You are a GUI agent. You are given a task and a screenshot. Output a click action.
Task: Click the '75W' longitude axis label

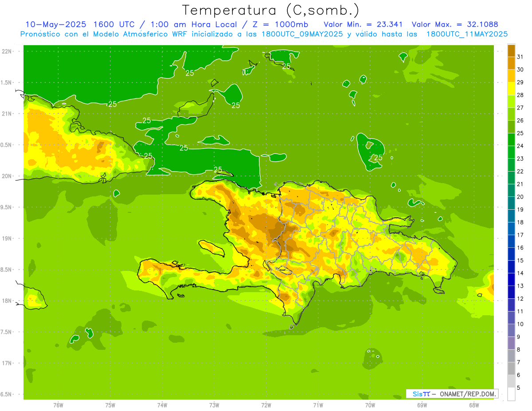pyautogui.click(x=110, y=405)
